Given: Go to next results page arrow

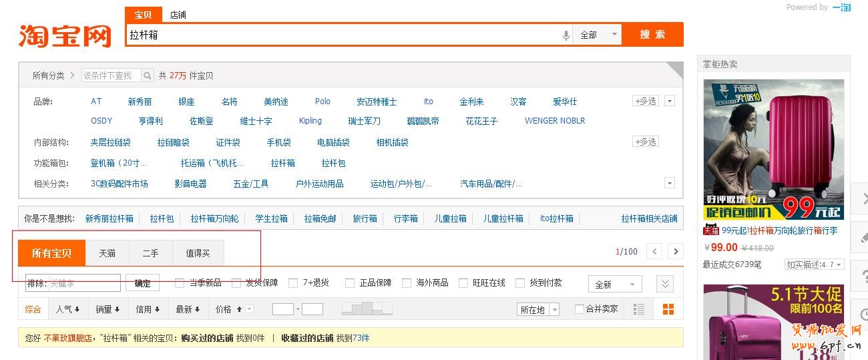Looking at the screenshot, I should (676, 252).
